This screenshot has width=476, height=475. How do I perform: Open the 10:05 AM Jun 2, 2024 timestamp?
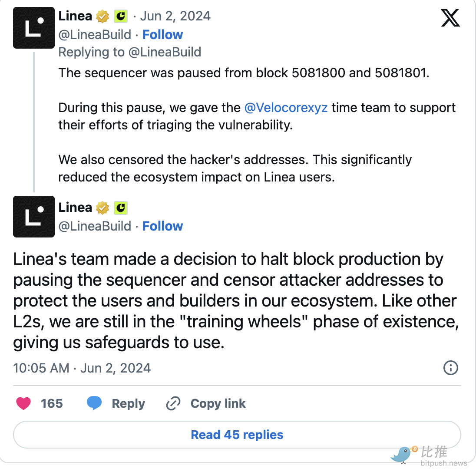82,368
